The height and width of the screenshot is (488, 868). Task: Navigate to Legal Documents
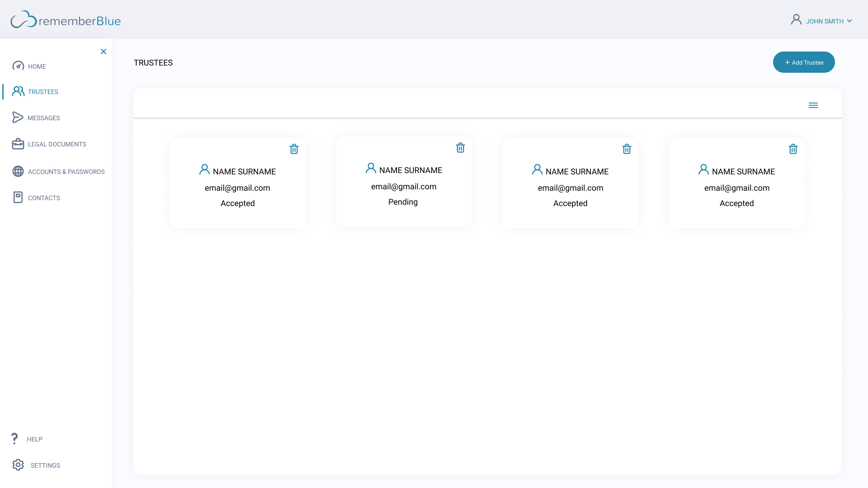(x=57, y=144)
